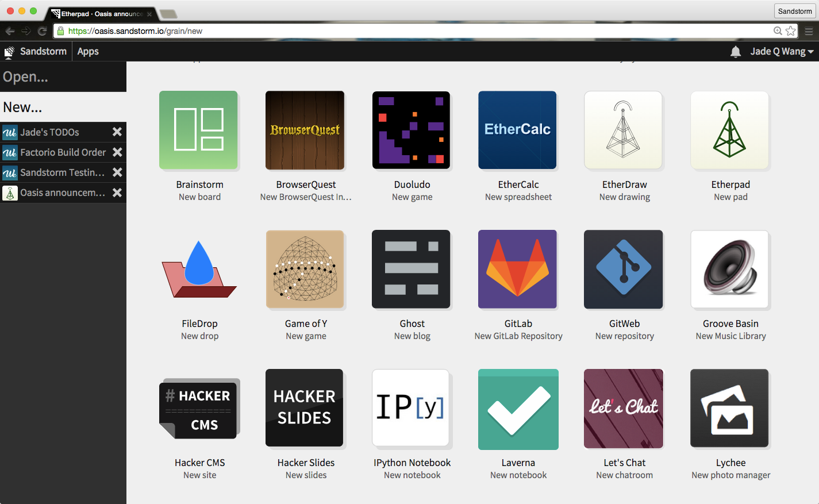Launch the Brainstorm board icon
The width and height of the screenshot is (819, 504).
(198, 130)
